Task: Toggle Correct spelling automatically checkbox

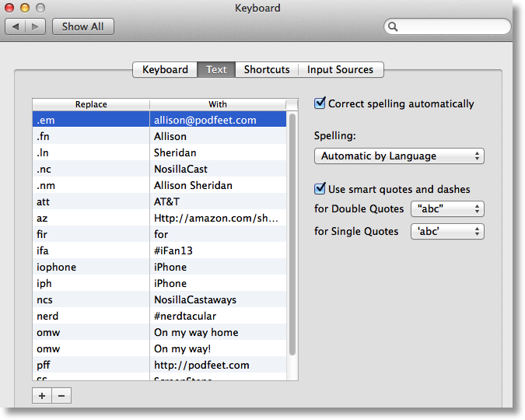Action: (x=320, y=103)
